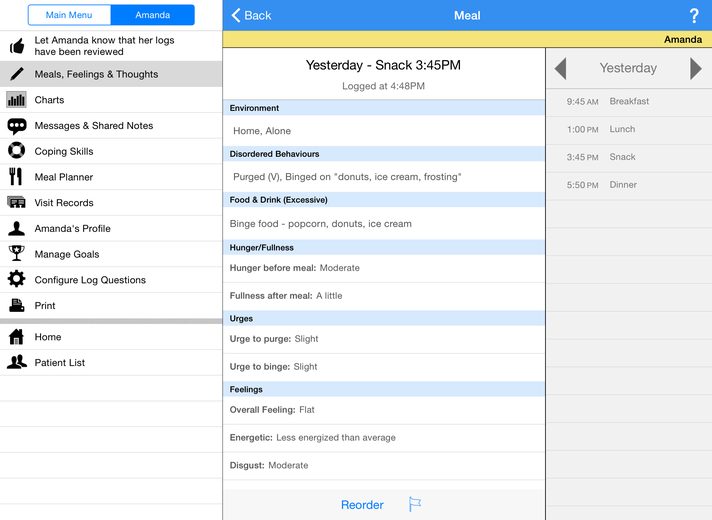Screen dimensions: 712x520
Task: Click the person silhouette Profile icon
Action: pos(17,228)
